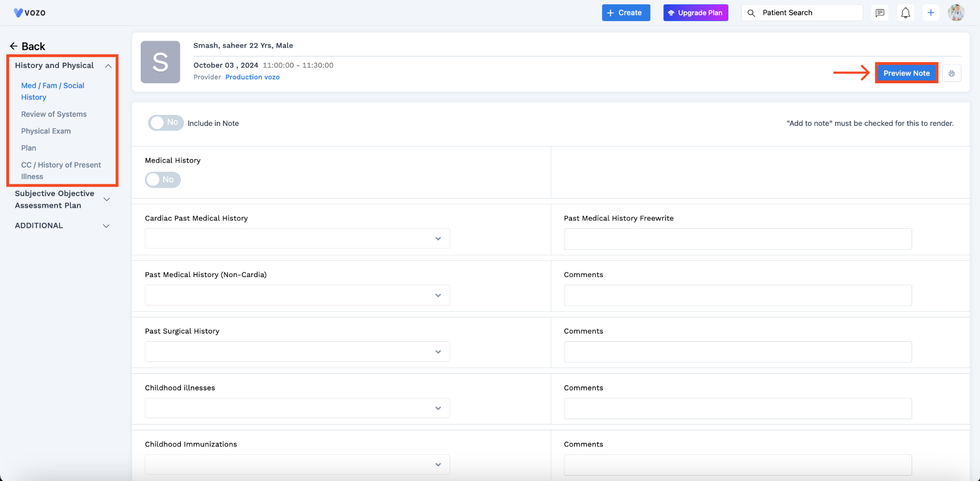
Task: Select Plan in sidebar
Action: click(29, 148)
